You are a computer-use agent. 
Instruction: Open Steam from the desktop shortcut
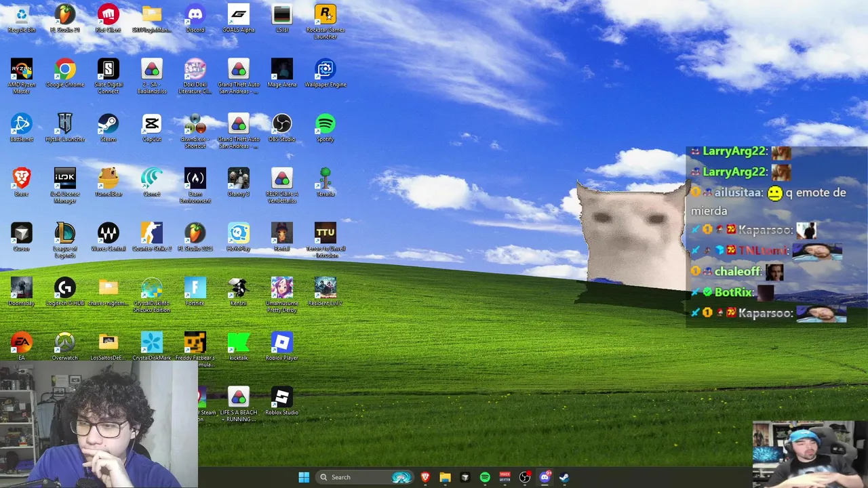click(x=108, y=128)
